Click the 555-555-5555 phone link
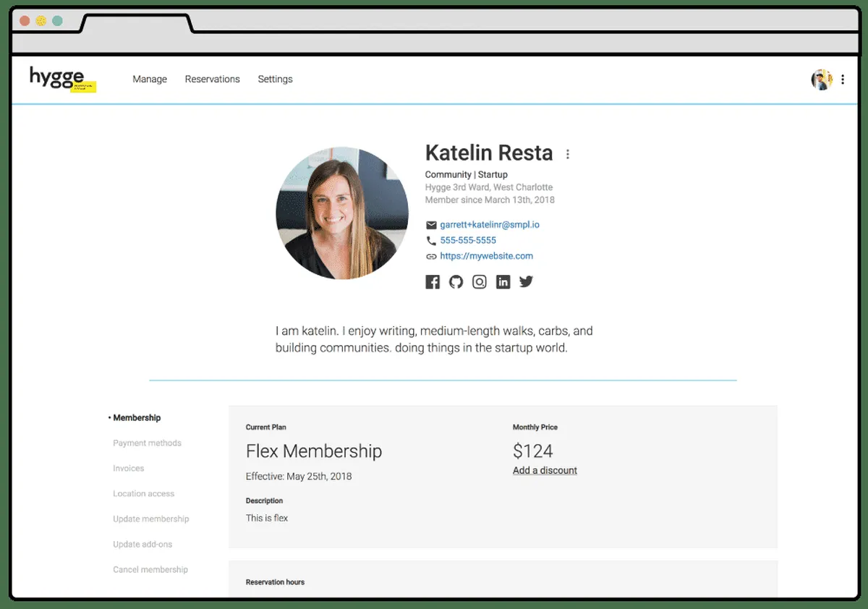 [468, 240]
